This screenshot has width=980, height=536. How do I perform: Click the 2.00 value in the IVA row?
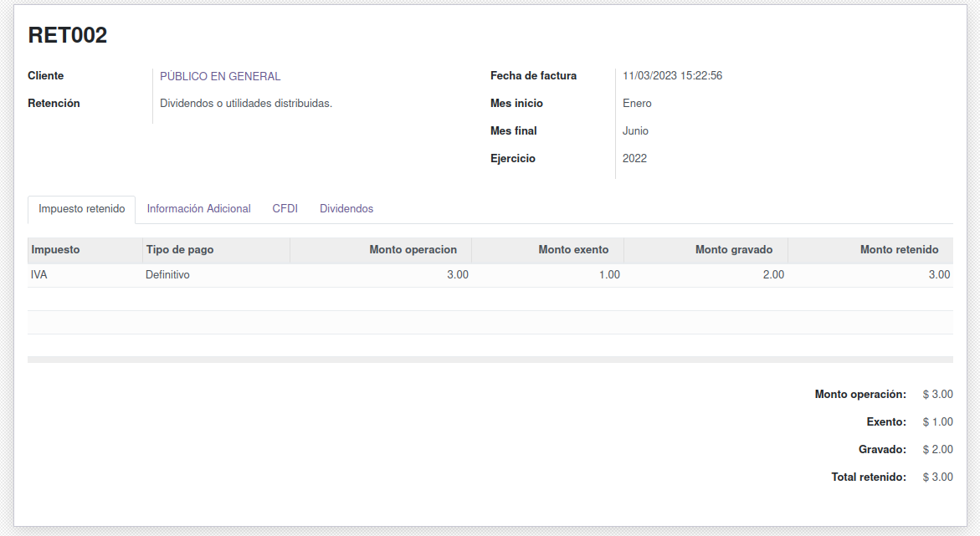pyautogui.click(x=772, y=275)
